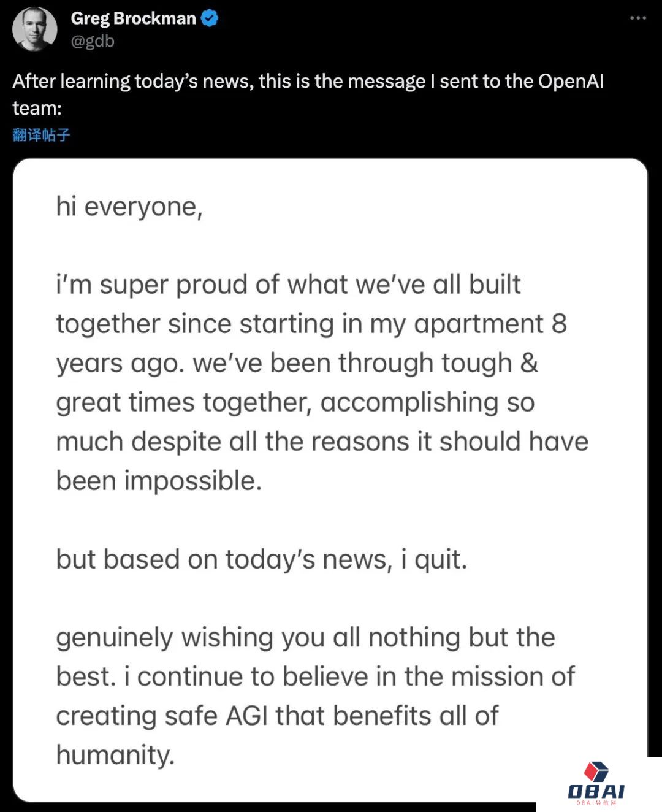This screenshot has height=812, width=662.
Task: Click the line 'genuinely wishing you all nothing but the'
Action: 305,637
